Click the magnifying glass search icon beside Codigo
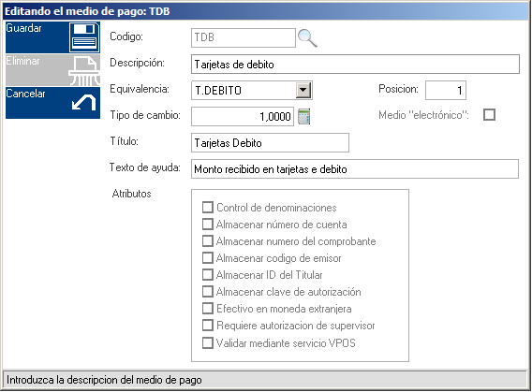 point(307,38)
